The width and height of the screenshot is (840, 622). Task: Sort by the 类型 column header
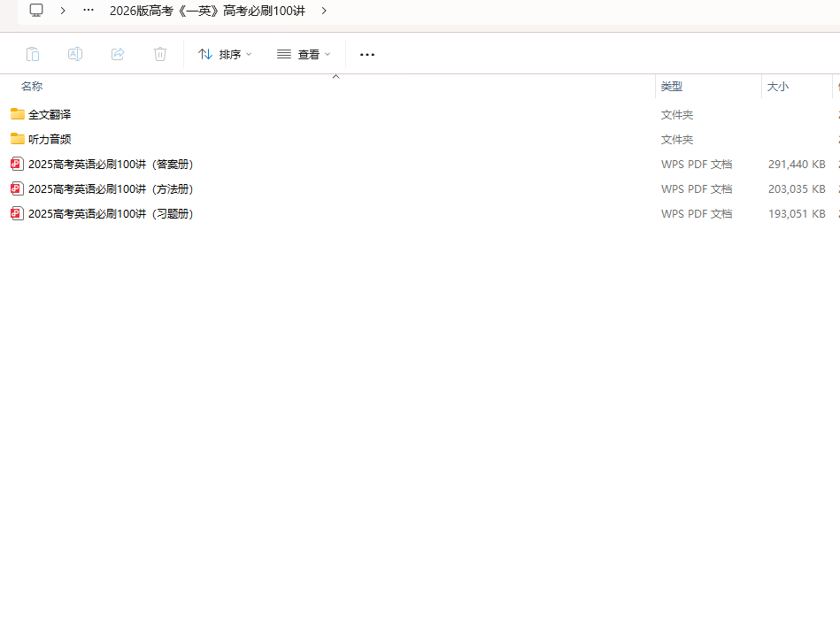coord(672,87)
